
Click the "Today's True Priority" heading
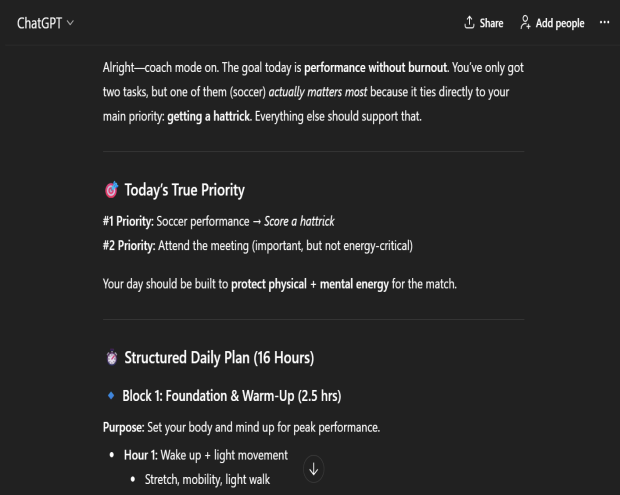[x=184, y=190]
